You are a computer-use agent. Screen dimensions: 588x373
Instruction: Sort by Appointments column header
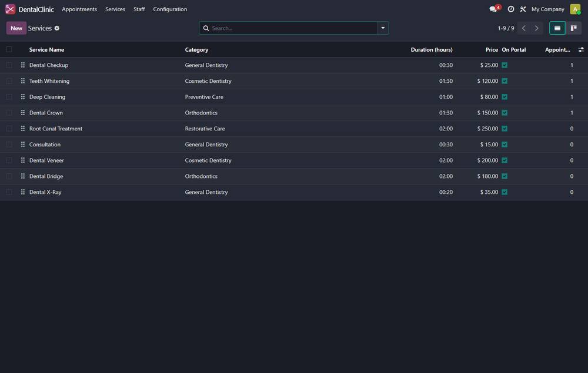[557, 49]
